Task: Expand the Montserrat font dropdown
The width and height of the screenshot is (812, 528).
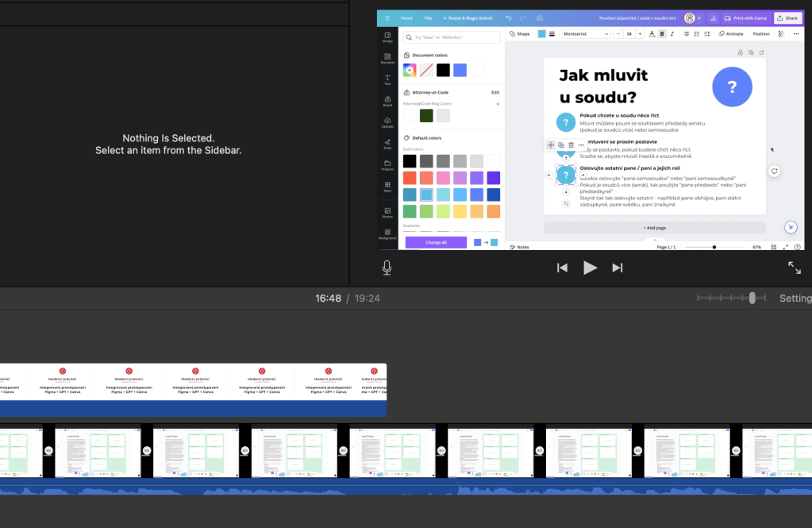Action: (x=586, y=34)
